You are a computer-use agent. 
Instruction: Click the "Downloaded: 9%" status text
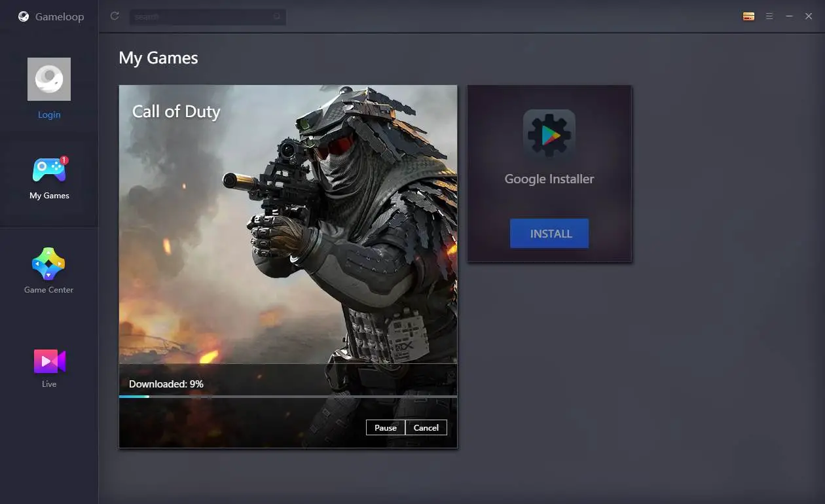[x=166, y=384]
